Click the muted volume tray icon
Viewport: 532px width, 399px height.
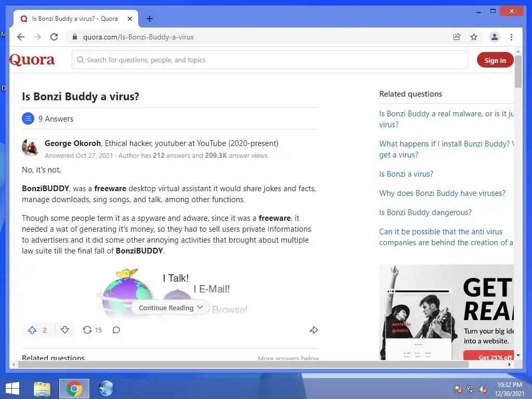tap(483, 389)
